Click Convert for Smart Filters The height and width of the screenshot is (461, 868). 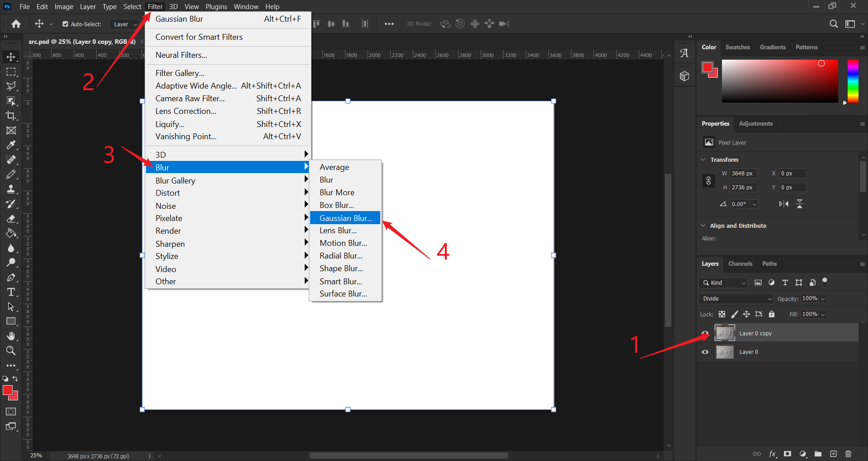[199, 37]
